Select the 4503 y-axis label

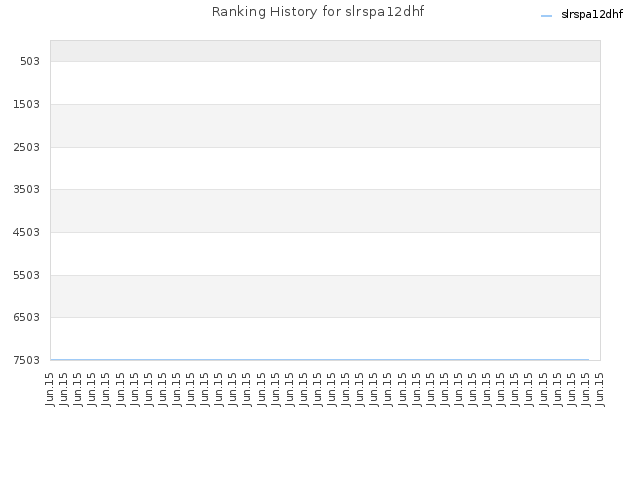click(x=27, y=232)
